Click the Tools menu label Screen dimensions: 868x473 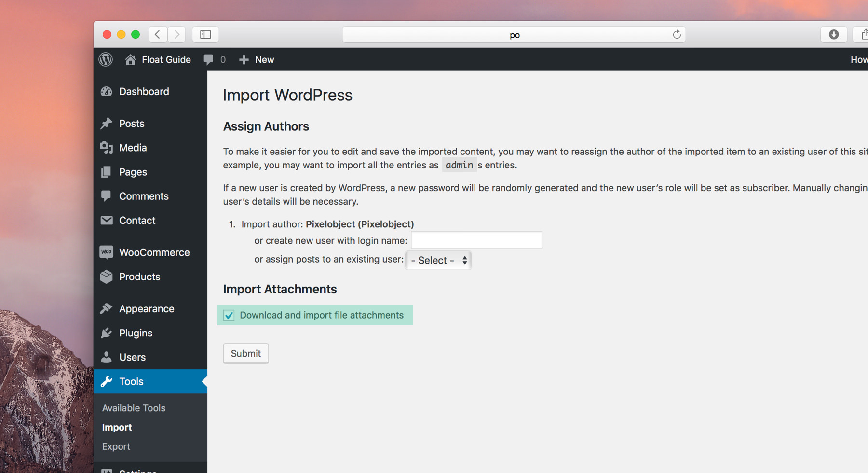point(131,381)
